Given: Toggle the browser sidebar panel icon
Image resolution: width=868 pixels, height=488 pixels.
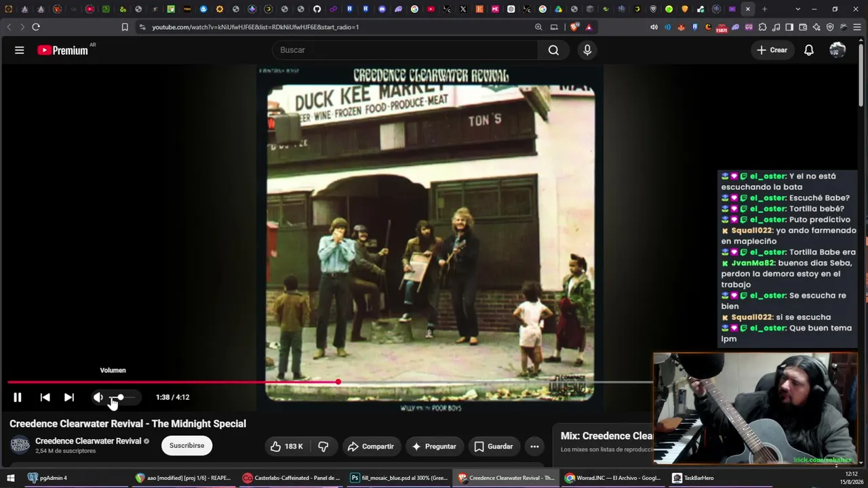Looking at the screenshot, I should point(789,27).
